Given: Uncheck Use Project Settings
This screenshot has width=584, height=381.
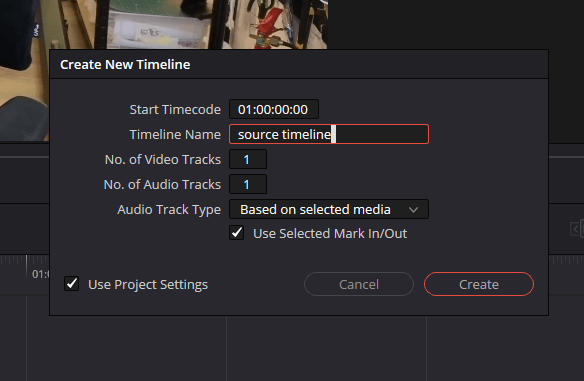Looking at the screenshot, I should (x=72, y=284).
